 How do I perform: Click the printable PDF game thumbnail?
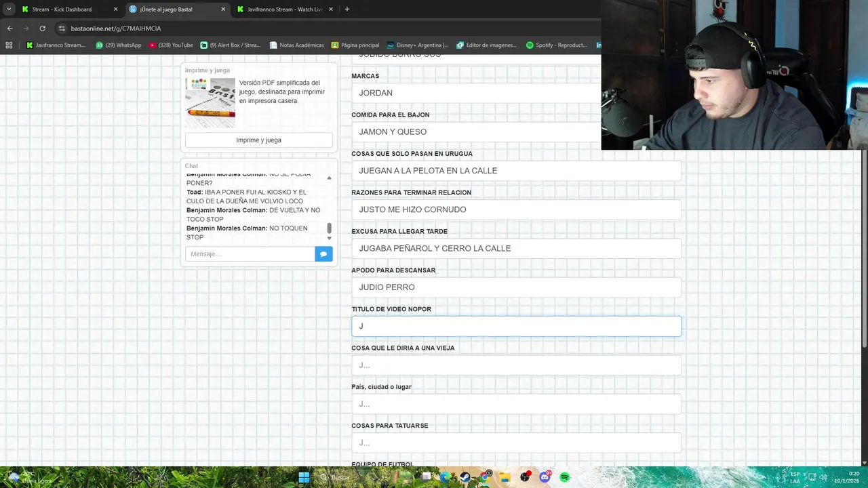pyautogui.click(x=210, y=103)
